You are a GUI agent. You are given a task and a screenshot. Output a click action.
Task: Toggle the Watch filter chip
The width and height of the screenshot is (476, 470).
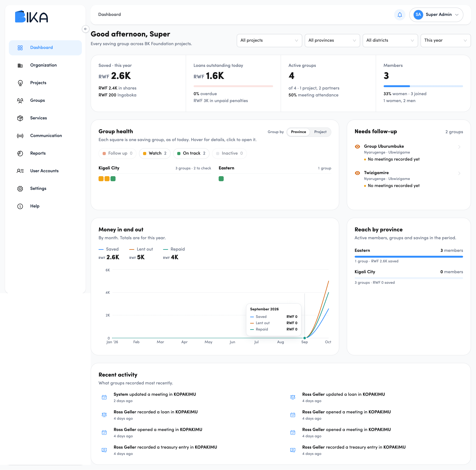coord(155,153)
